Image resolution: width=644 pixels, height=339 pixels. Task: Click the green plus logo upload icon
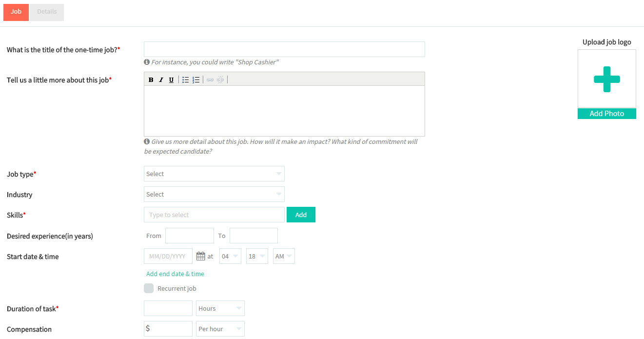pyautogui.click(x=607, y=79)
